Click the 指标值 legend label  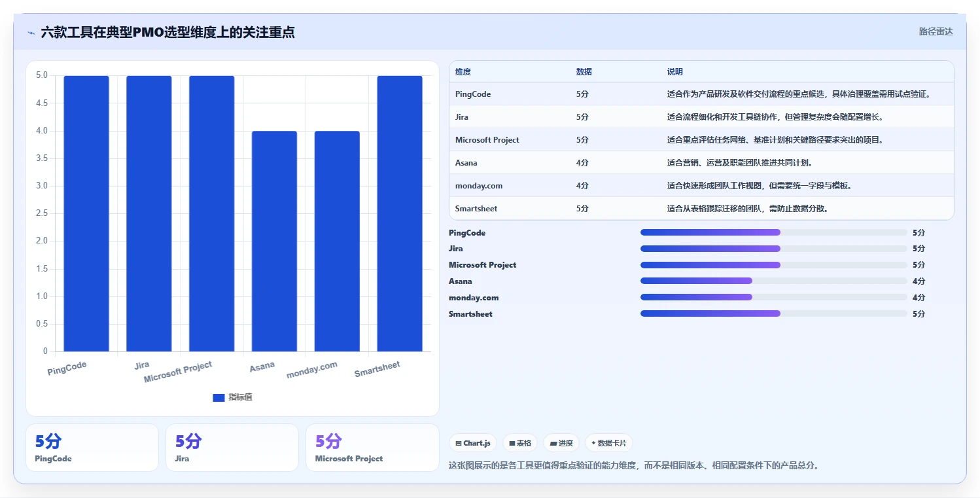[240, 397]
